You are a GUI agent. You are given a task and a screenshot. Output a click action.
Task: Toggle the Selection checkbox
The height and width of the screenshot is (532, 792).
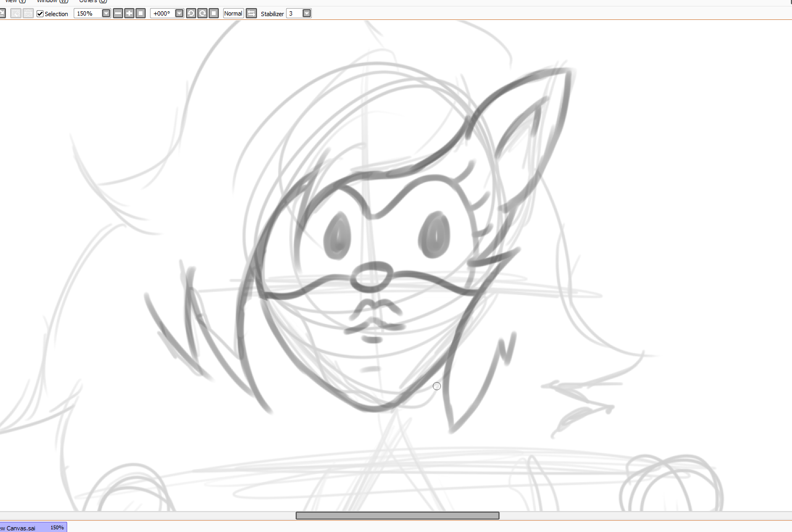click(40, 13)
